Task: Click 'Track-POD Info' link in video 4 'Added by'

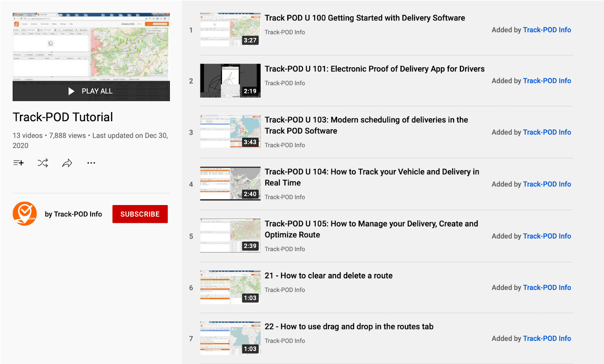Action: (x=547, y=184)
